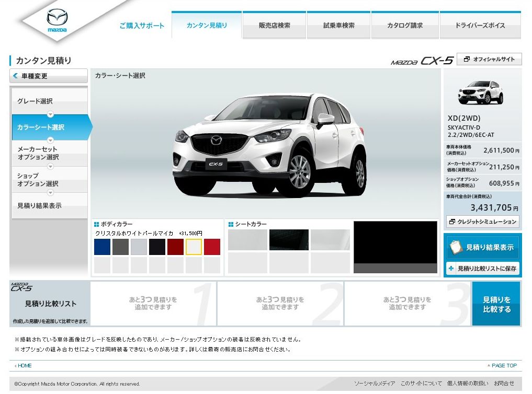Image resolution: width=532 pixels, height=394 pixels.
Task: Choose the light silver body color swatch
Action: tap(139, 247)
